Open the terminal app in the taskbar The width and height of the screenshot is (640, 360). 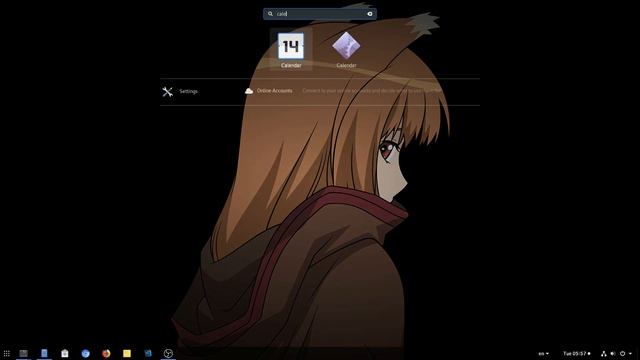click(24, 353)
